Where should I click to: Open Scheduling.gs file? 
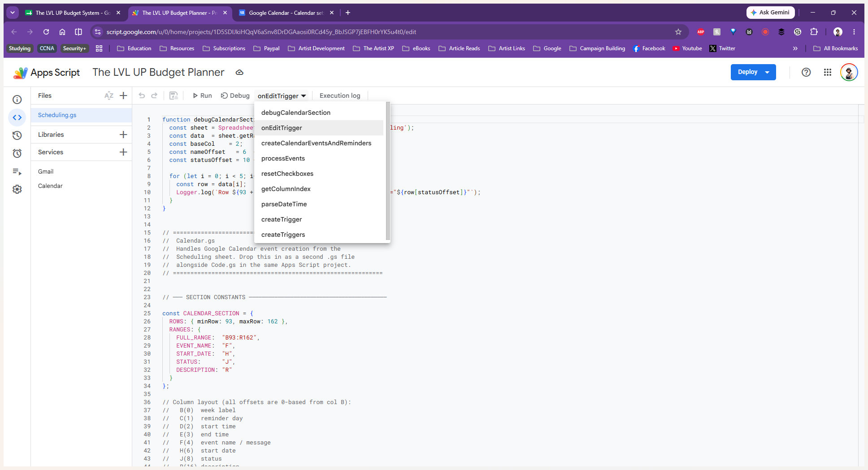pyautogui.click(x=81, y=115)
